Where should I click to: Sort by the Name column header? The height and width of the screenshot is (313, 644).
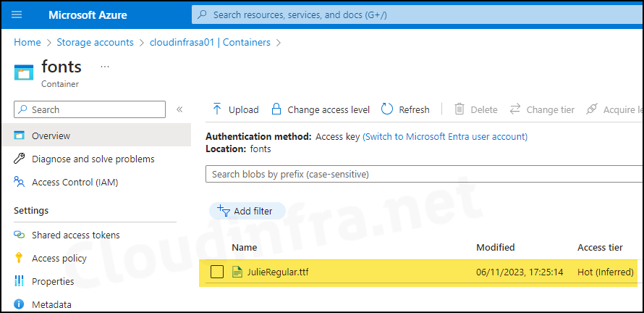(245, 247)
